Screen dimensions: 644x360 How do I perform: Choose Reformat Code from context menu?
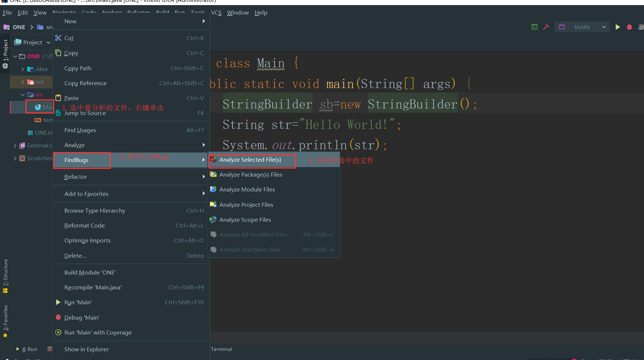click(84, 226)
